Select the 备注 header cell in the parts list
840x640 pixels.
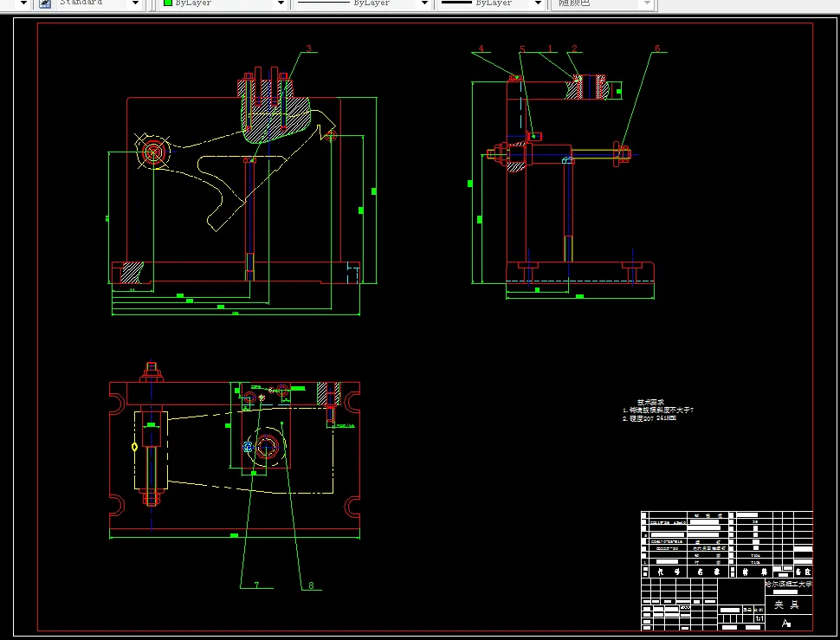803,572
